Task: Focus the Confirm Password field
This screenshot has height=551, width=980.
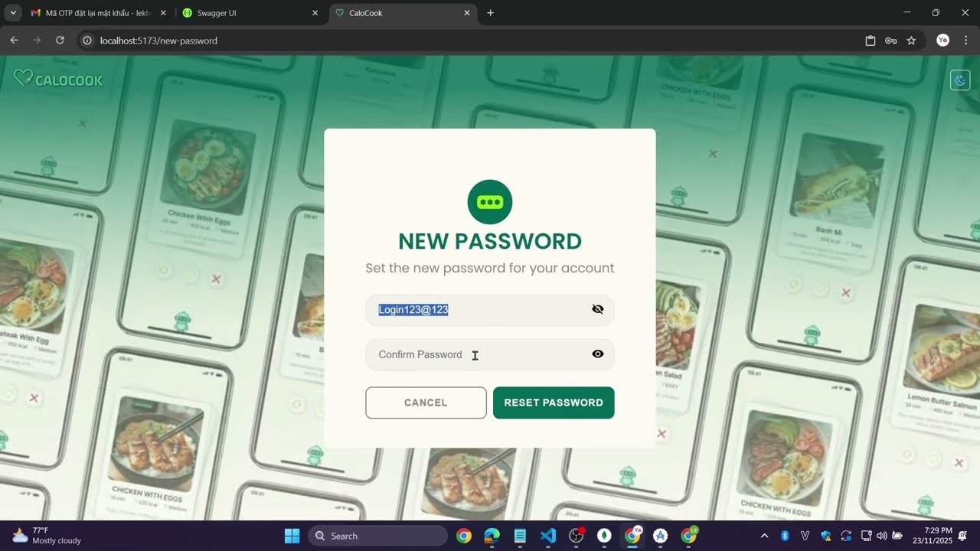Action: pyautogui.click(x=490, y=354)
